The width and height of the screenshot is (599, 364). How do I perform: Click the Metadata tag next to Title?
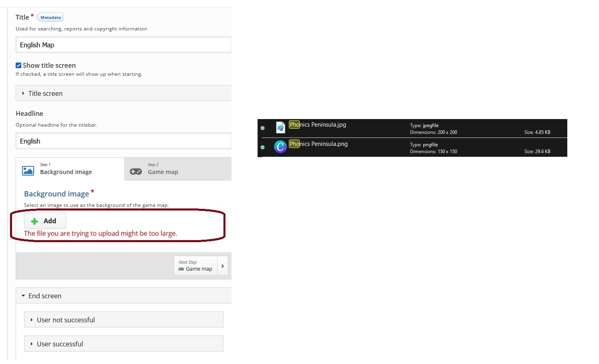[x=50, y=17]
